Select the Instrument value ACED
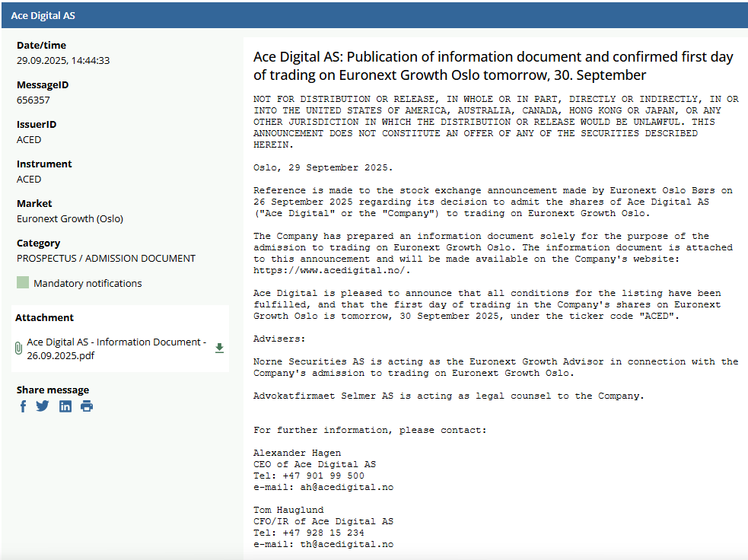The image size is (748, 560). click(x=29, y=180)
